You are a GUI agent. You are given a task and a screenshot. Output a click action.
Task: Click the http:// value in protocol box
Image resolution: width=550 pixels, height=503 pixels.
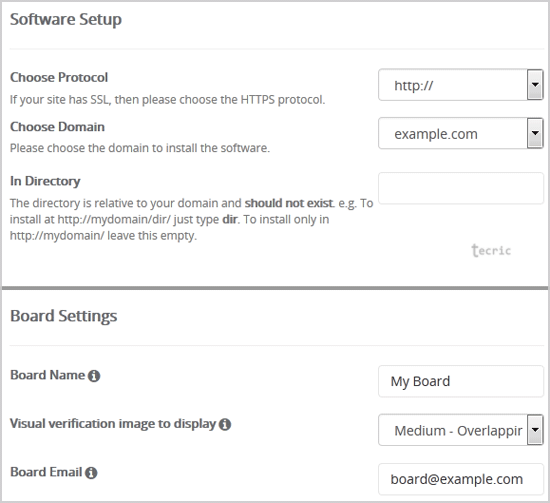click(x=414, y=85)
